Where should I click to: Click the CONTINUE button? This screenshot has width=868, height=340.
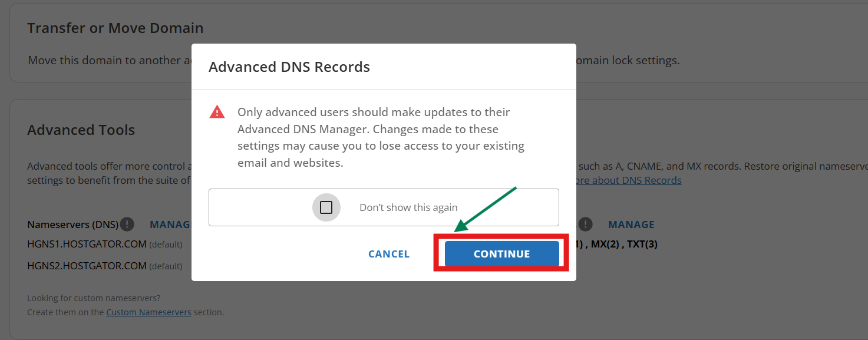[501, 254]
